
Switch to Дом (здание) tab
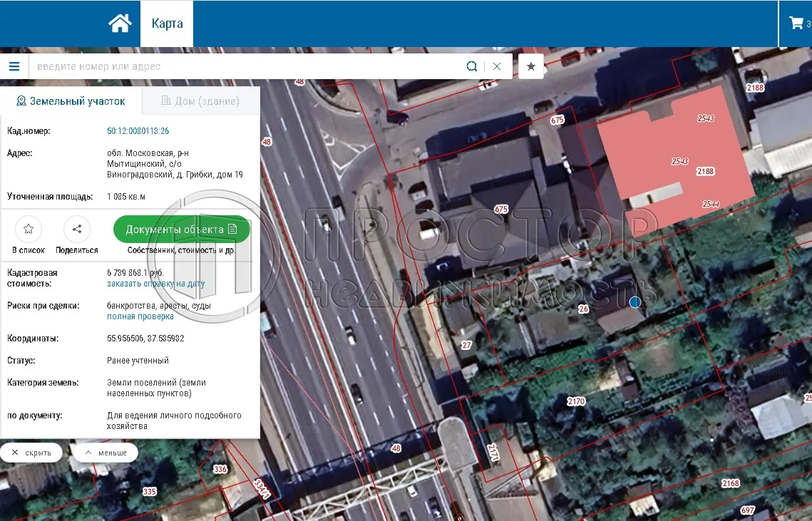[200, 101]
